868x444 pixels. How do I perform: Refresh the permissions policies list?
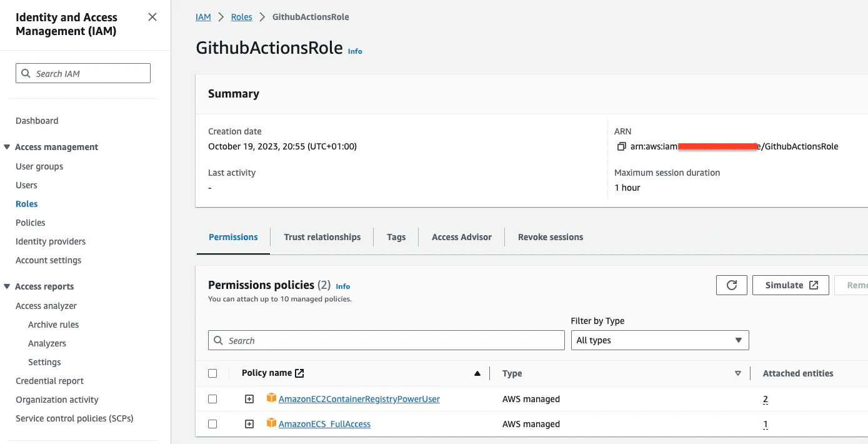(731, 285)
